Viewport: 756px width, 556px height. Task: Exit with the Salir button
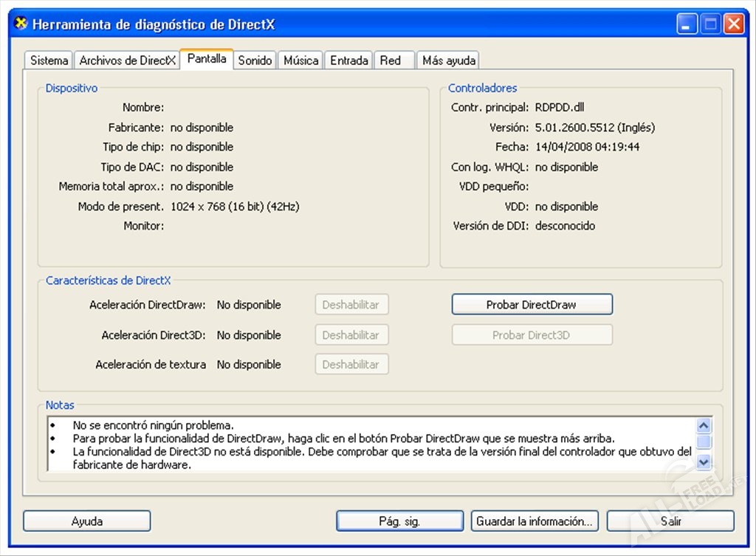tap(670, 521)
